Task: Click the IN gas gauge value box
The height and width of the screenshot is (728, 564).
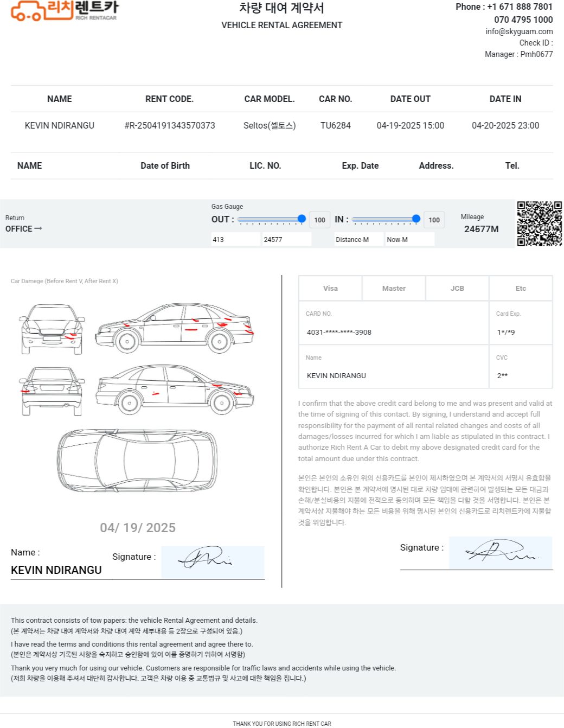Action: 434,220
